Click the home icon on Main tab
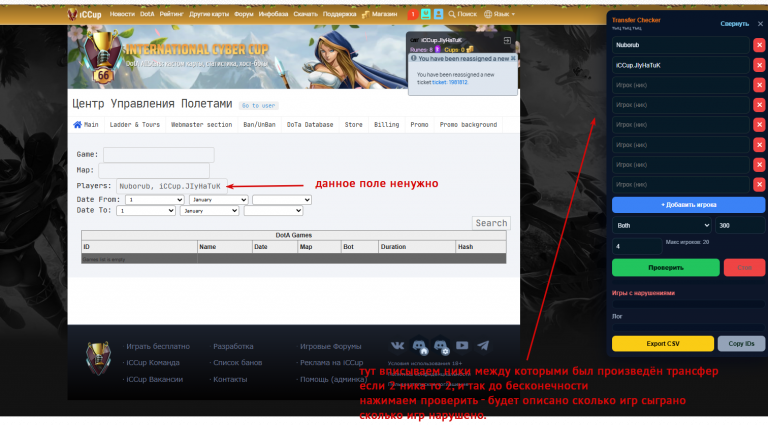Image resolution: width=768 pixels, height=426 pixels. coord(77,124)
